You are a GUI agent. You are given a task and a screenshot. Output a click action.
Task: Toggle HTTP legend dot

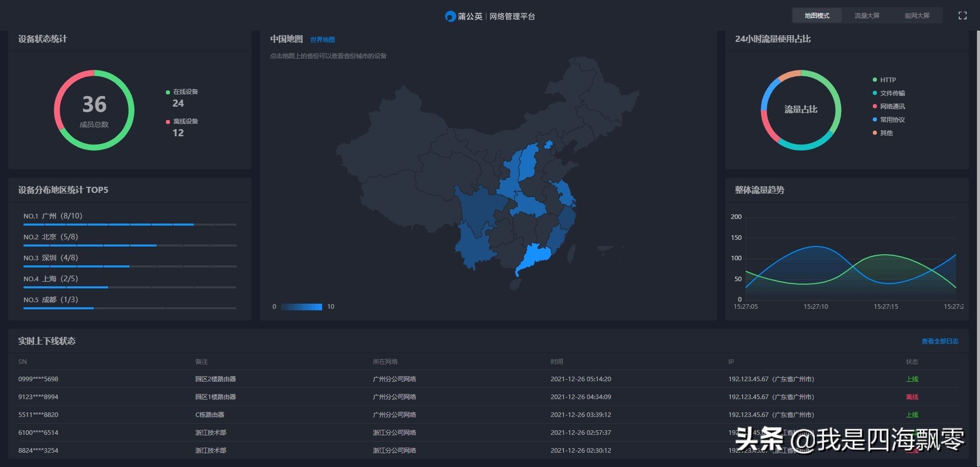click(875, 80)
